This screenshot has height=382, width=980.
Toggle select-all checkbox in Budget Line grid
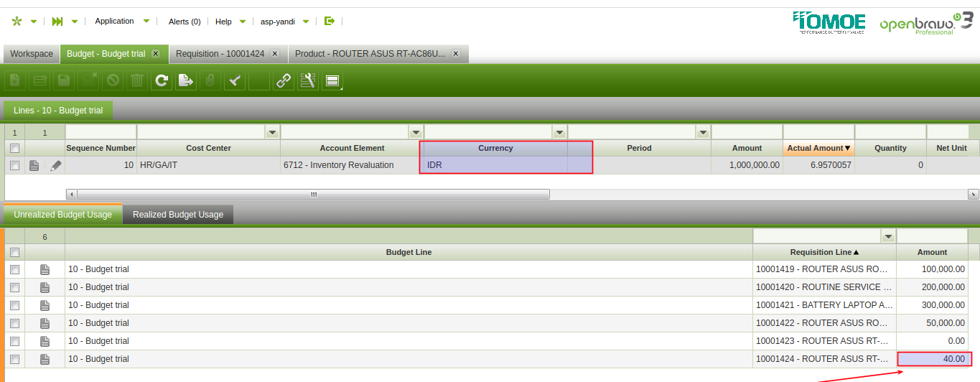(14, 252)
